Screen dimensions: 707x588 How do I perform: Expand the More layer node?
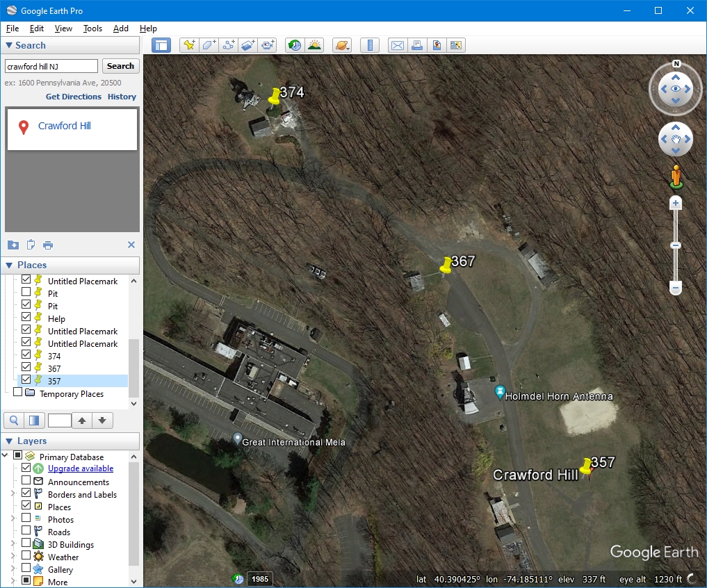[13, 581]
